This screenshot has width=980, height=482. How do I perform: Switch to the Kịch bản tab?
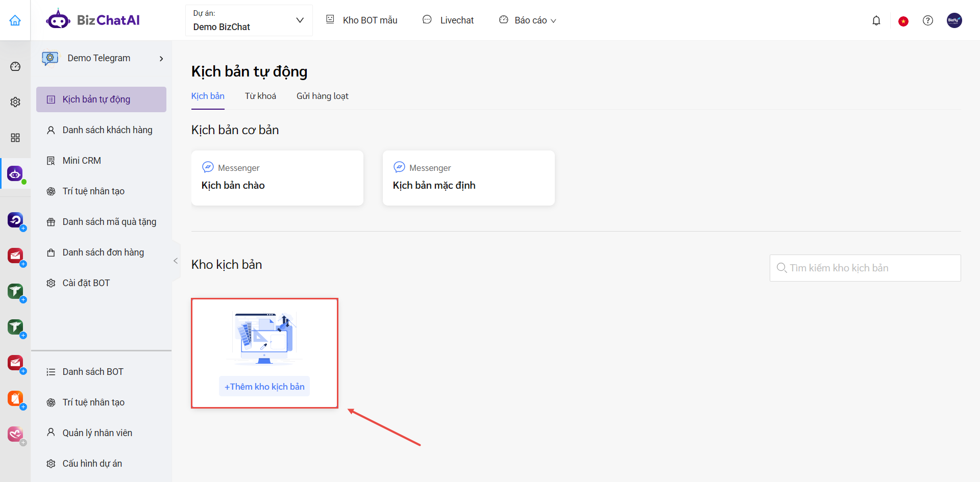pos(208,96)
